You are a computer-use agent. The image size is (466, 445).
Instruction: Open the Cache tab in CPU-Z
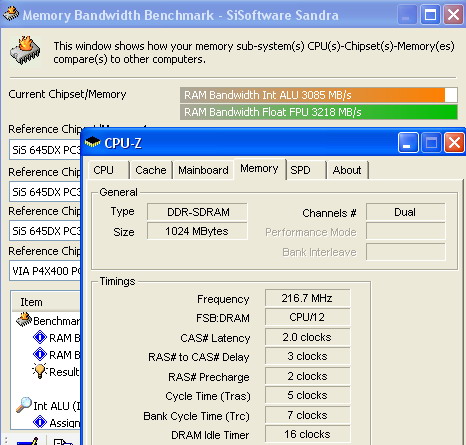coord(151,170)
